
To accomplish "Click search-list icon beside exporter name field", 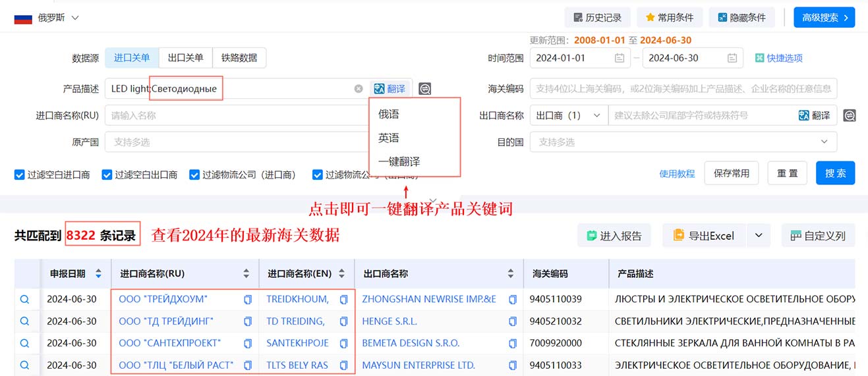I will coord(850,115).
